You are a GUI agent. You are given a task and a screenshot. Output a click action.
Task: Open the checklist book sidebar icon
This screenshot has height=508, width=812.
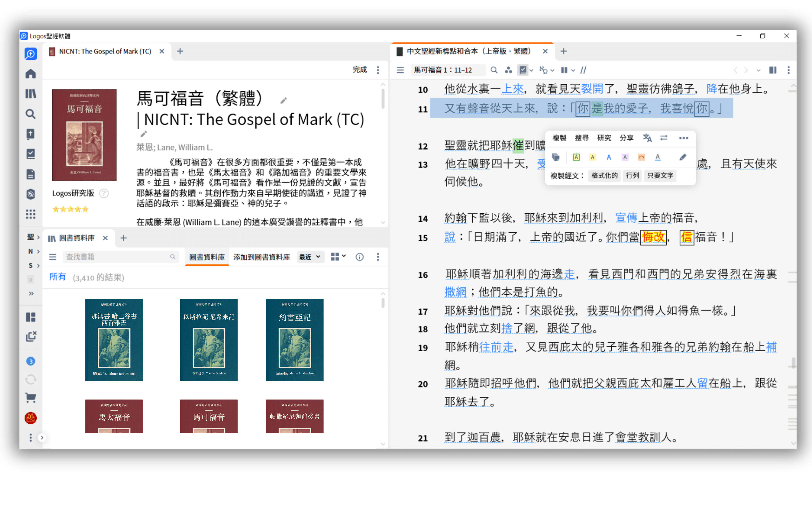[31, 154]
